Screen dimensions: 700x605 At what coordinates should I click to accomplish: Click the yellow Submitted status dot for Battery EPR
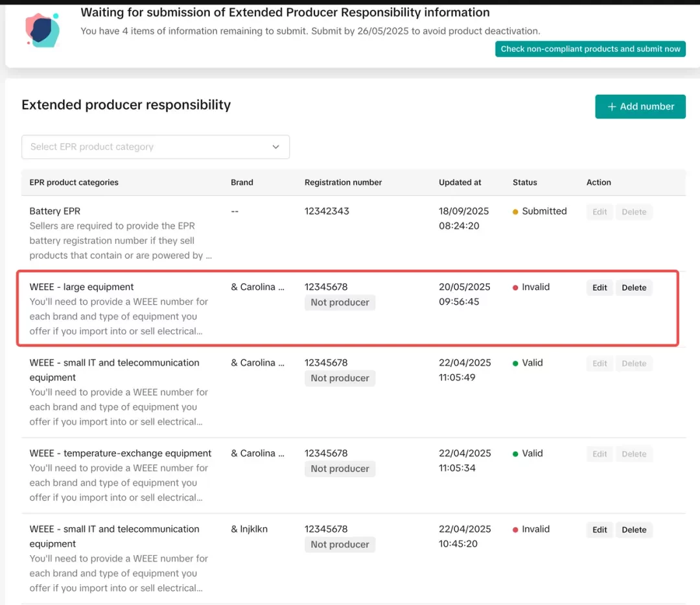515,211
